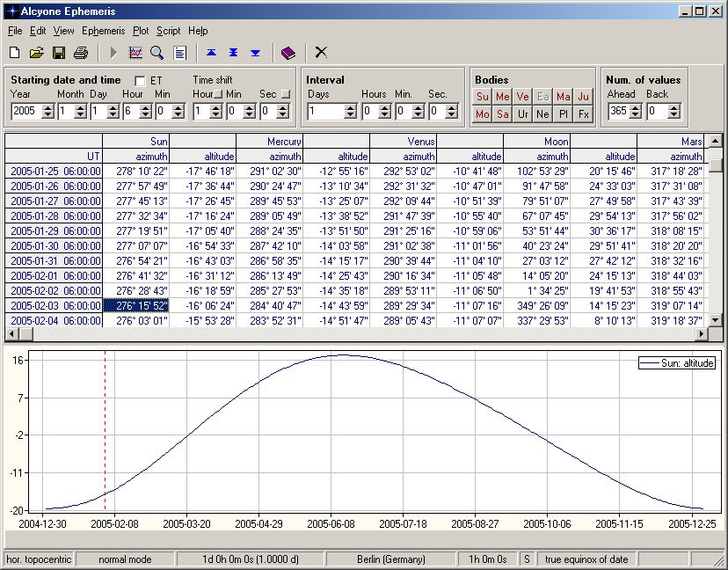The height and width of the screenshot is (570, 728).
Task: Save with the floppy disk icon
Action: click(59, 53)
